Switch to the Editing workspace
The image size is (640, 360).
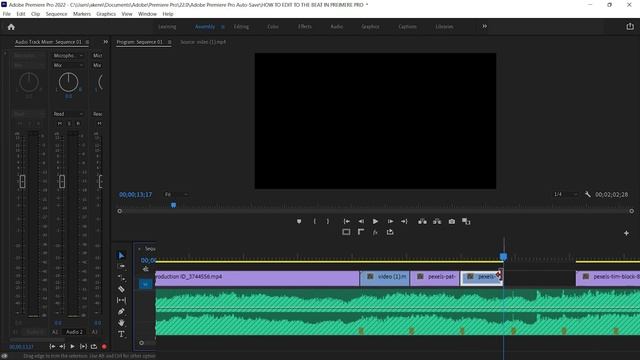(241, 27)
